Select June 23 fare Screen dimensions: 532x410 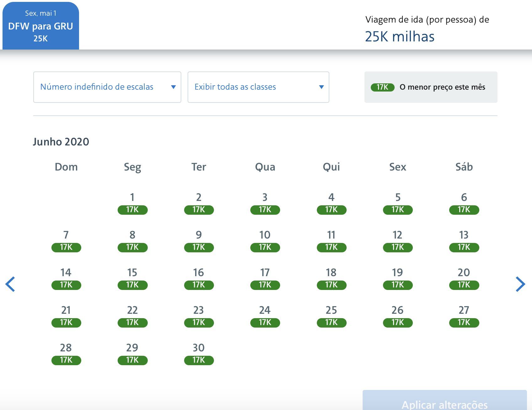[x=199, y=316]
